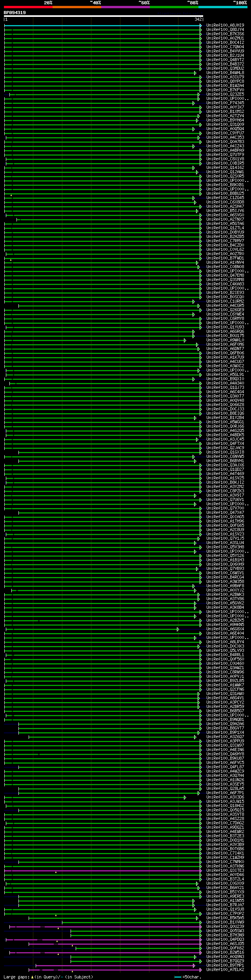The image size is (251, 980).
Task: Open hit UniRef100_Q7UTF9
Action: click(225, 155)
